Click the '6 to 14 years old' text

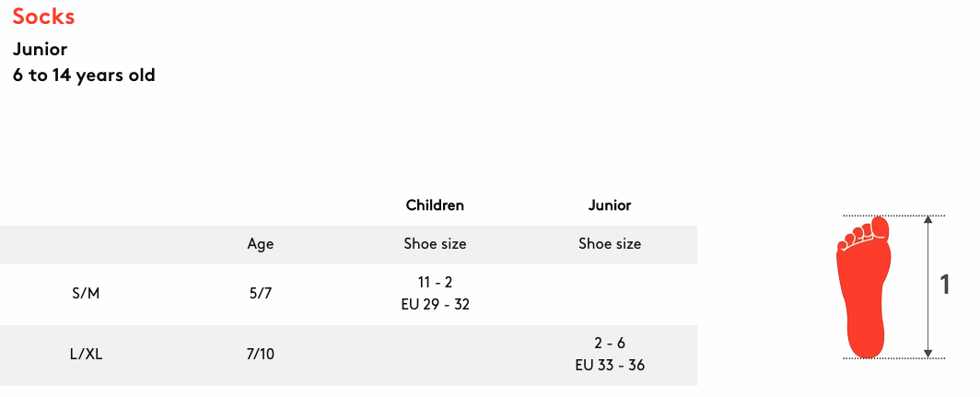pyautogui.click(x=84, y=76)
